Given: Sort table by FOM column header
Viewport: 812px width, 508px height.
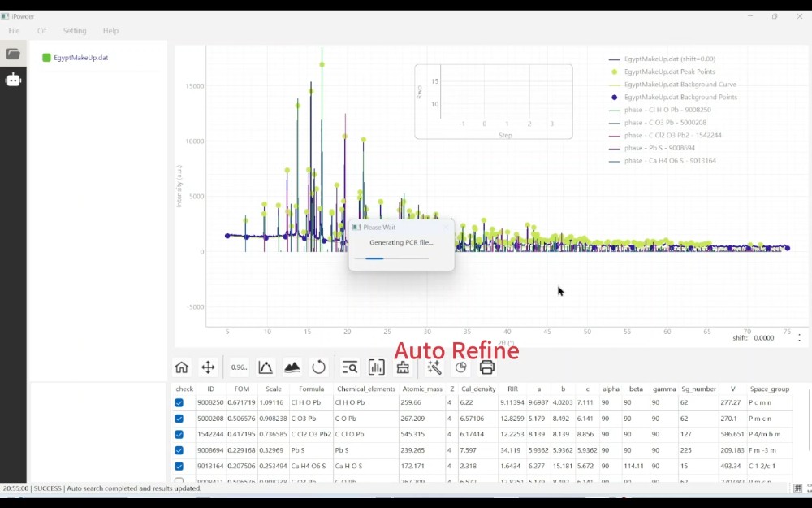Looking at the screenshot, I should (242, 389).
